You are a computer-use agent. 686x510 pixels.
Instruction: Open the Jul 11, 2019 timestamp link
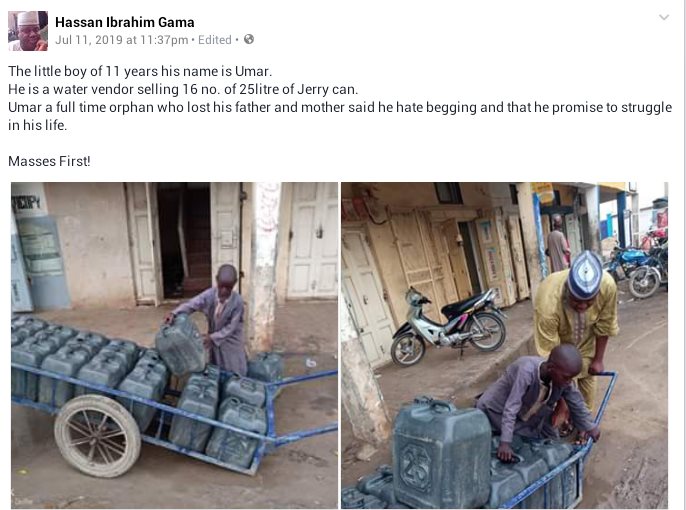pyautogui.click(x=122, y=40)
